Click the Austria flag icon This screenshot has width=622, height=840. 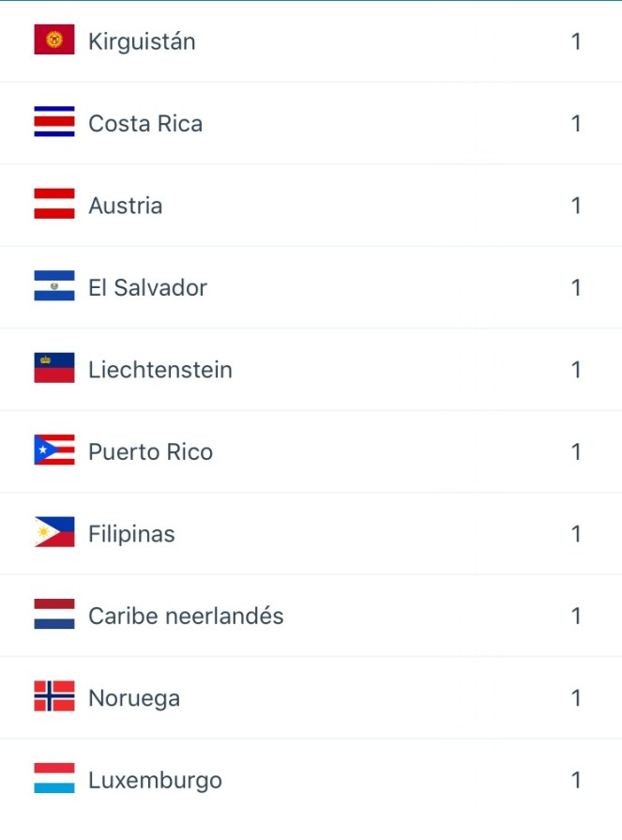tap(54, 205)
